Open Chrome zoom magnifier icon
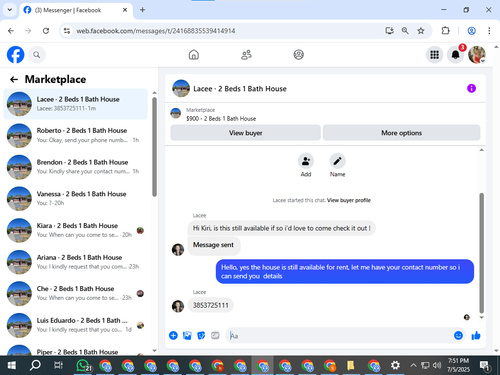 click(405, 31)
